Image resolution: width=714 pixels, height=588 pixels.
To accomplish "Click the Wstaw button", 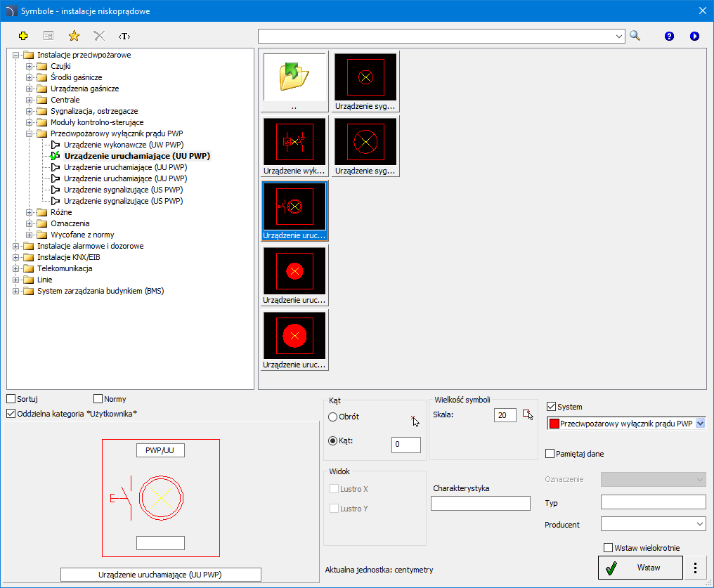I will [640, 568].
